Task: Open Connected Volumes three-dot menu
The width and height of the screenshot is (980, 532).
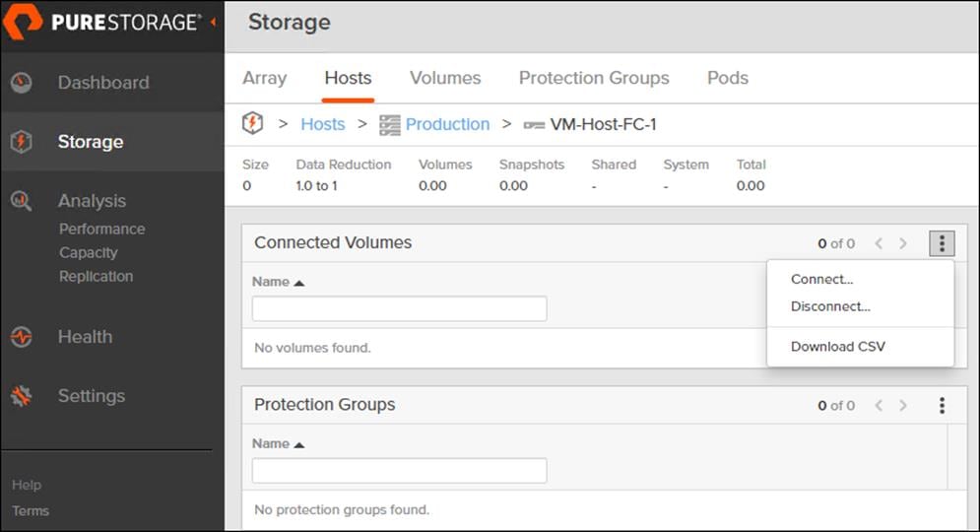Action: point(942,243)
